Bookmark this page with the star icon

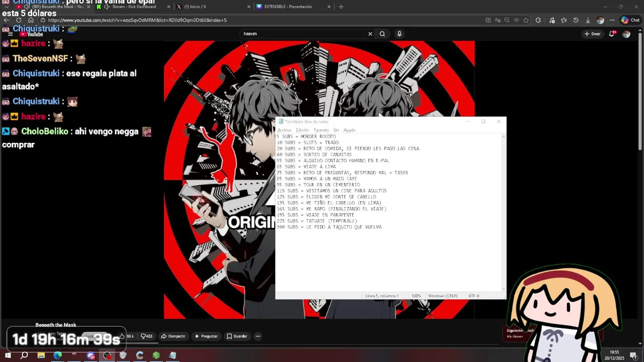(x=526, y=20)
